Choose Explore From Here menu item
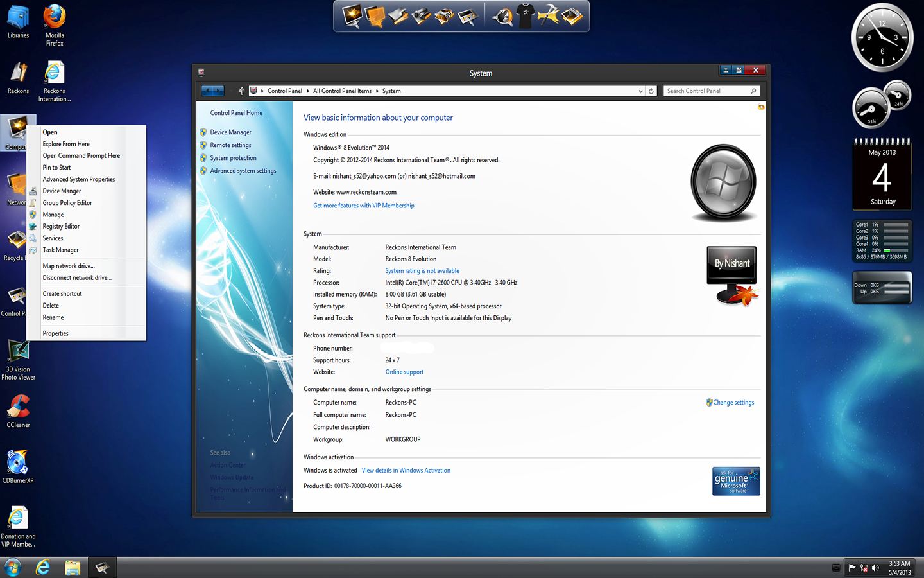924x578 pixels. pyautogui.click(x=86, y=144)
